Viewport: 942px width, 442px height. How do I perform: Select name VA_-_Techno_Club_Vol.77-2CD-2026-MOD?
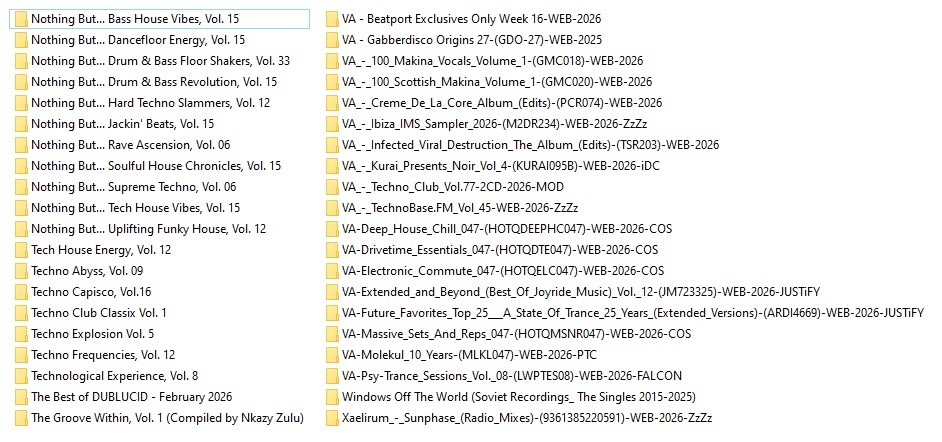pos(453,187)
